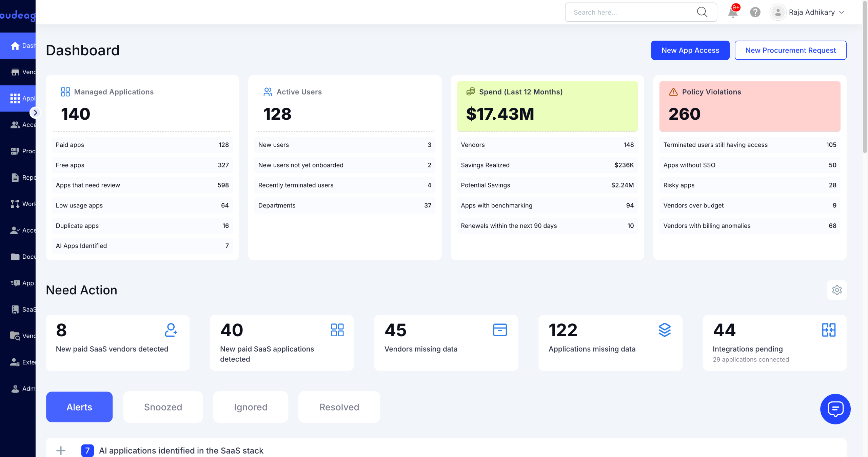
Task: Open the chat support bubble
Action: [x=835, y=409]
